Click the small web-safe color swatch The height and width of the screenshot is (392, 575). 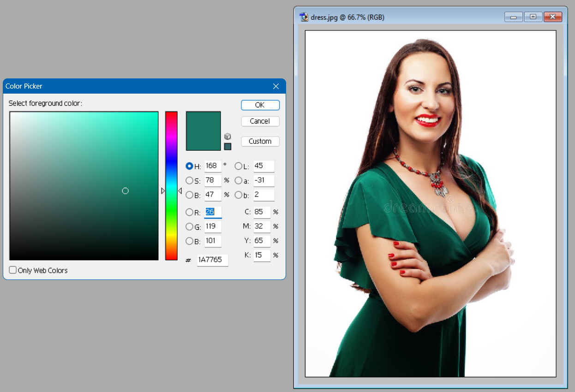(x=228, y=147)
